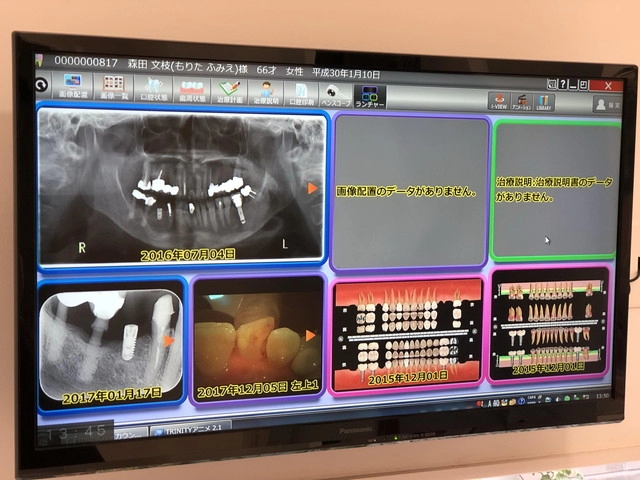
Task: Open the red-gum tooth chart dated 2015年12月01日
Action: click(407, 335)
